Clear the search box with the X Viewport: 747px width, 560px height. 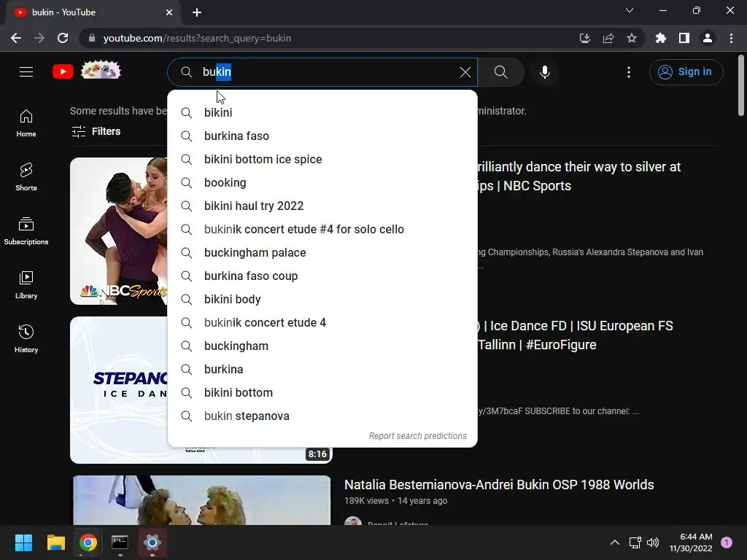point(465,72)
